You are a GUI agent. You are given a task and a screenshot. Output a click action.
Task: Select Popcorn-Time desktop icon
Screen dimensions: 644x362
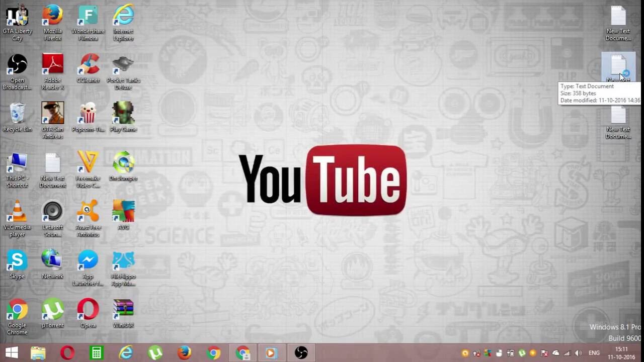point(88,117)
